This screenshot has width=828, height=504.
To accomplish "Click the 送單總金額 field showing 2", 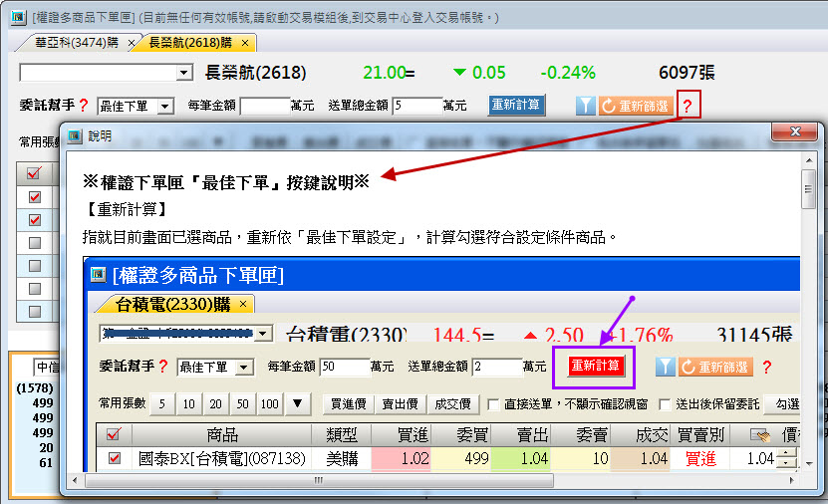I will [x=497, y=367].
